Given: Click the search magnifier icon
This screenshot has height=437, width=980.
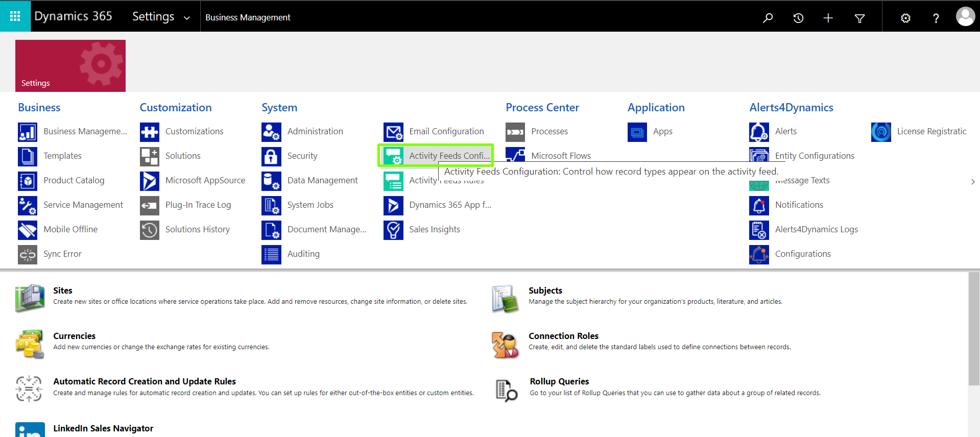Looking at the screenshot, I should [x=768, y=18].
